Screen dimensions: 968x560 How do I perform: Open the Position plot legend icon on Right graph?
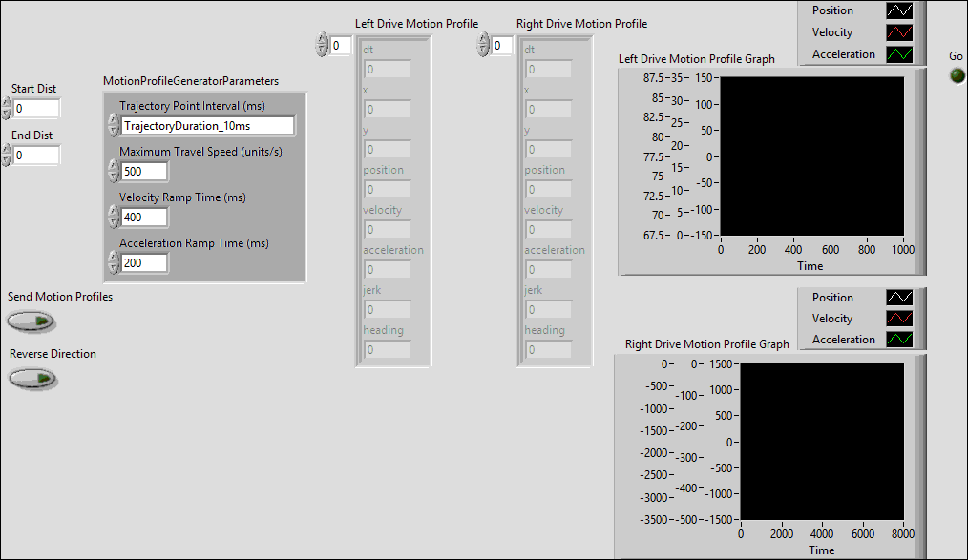pyautogui.click(x=898, y=297)
